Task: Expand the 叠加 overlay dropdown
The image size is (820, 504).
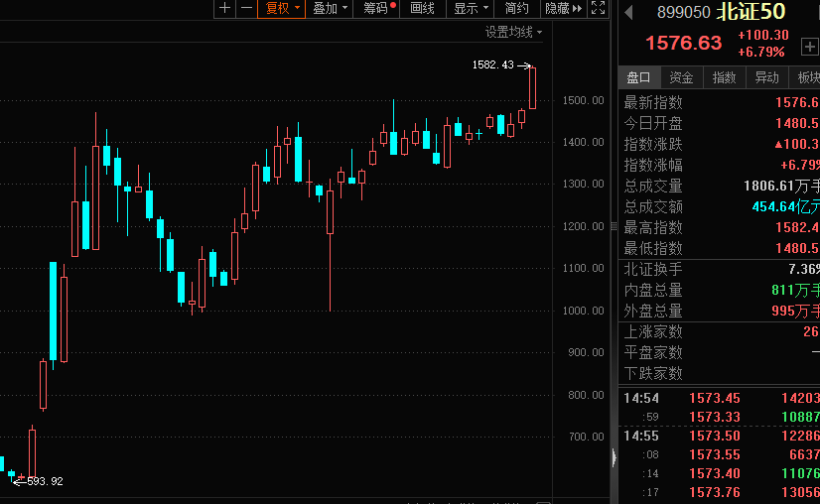Action: tap(331, 9)
